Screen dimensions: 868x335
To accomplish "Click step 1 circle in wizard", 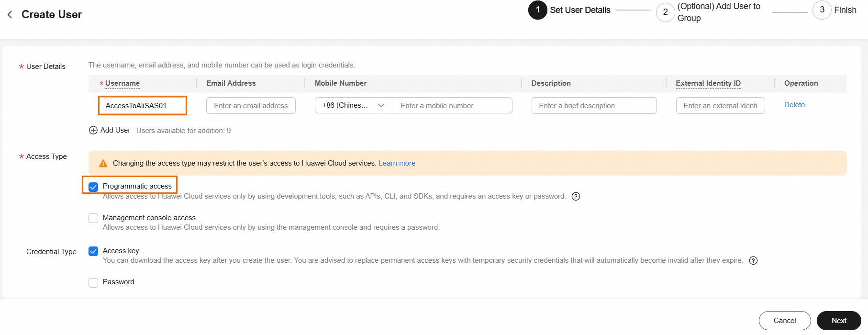I will point(538,10).
